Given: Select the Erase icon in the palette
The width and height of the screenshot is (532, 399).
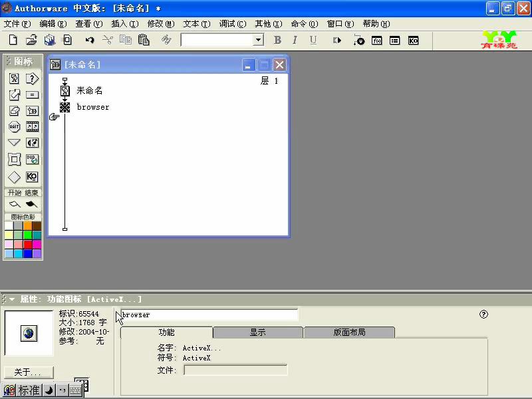Looking at the screenshot, I should (x=14, y=110).
